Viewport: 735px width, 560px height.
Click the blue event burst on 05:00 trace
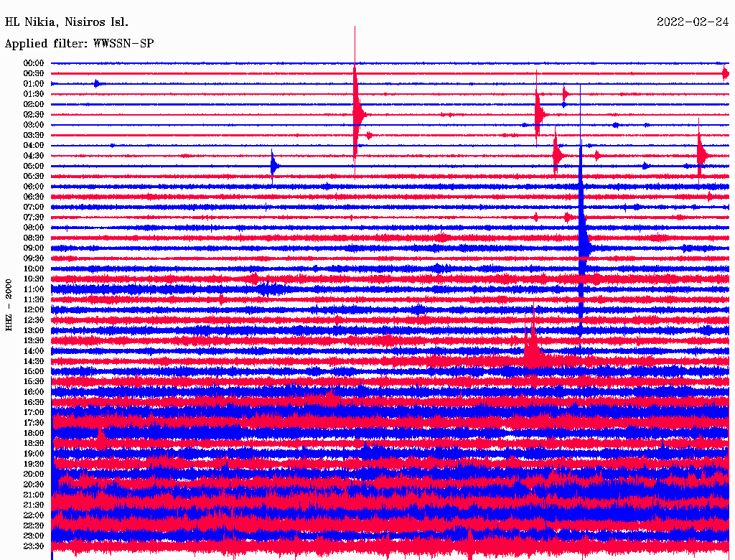[x=273, y=166]
